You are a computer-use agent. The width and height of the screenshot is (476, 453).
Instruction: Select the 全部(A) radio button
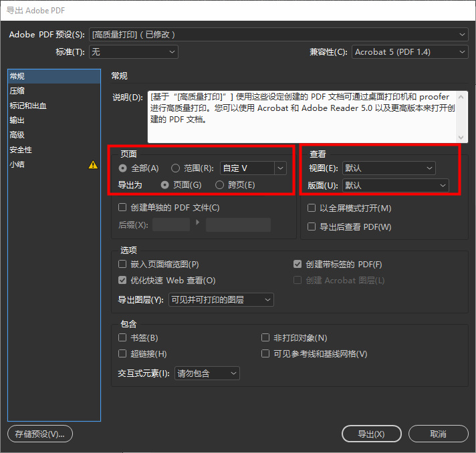(x=122, y=168)
